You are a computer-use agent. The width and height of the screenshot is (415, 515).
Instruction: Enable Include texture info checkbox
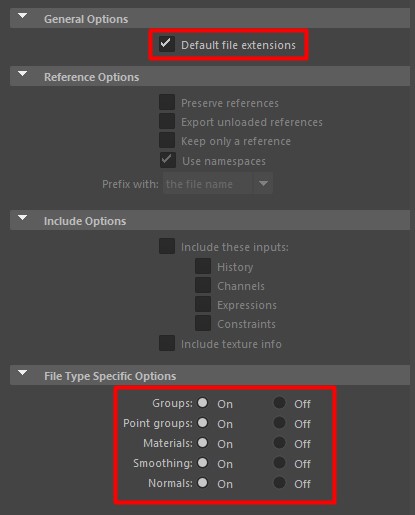point(167,343)
